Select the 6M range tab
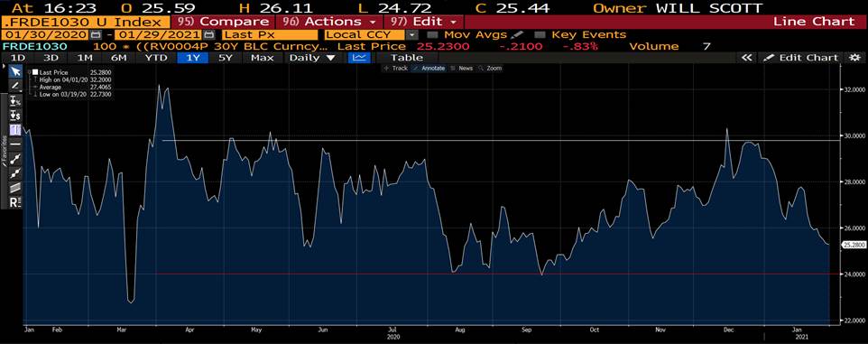The height and width of the screenshot is (344, 868). 118,58
